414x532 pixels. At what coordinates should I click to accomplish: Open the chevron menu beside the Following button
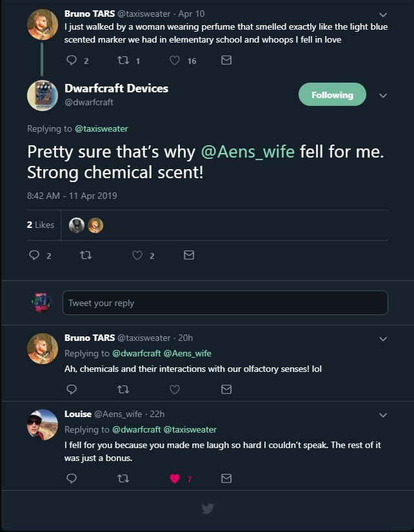383,96
